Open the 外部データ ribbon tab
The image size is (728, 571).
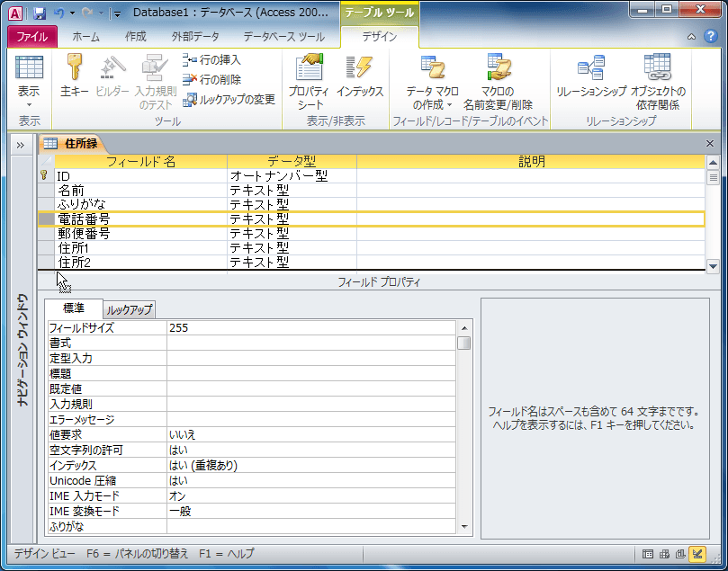click(x=195, y=37)
